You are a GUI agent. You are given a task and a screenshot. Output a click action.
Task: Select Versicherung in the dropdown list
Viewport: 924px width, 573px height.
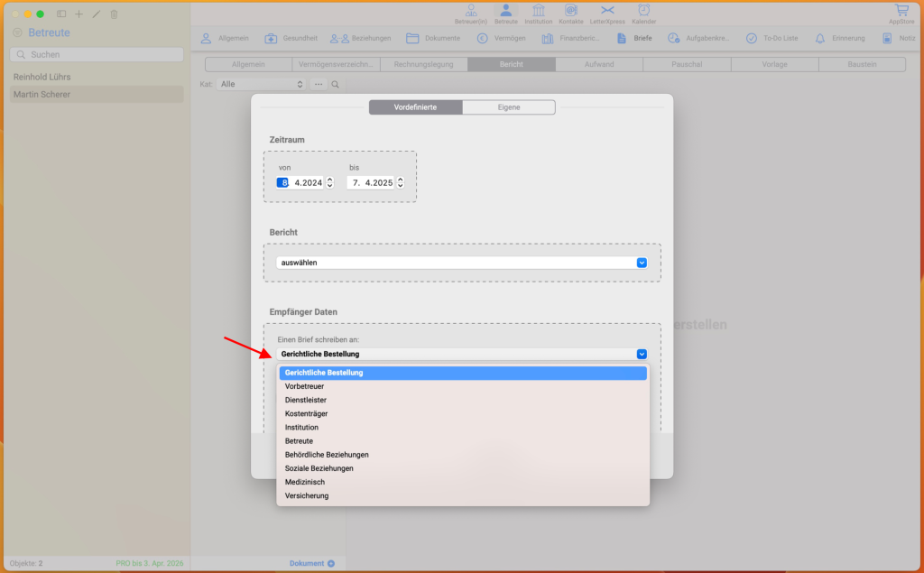click(x=307, y=495)
